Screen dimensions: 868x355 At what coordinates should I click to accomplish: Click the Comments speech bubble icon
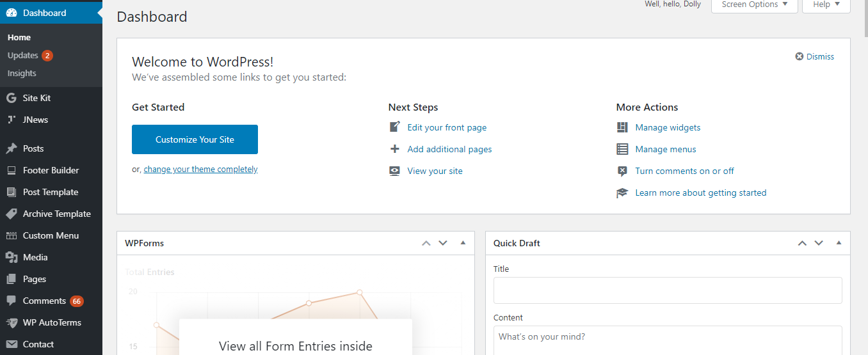click(x=11, y=301)
